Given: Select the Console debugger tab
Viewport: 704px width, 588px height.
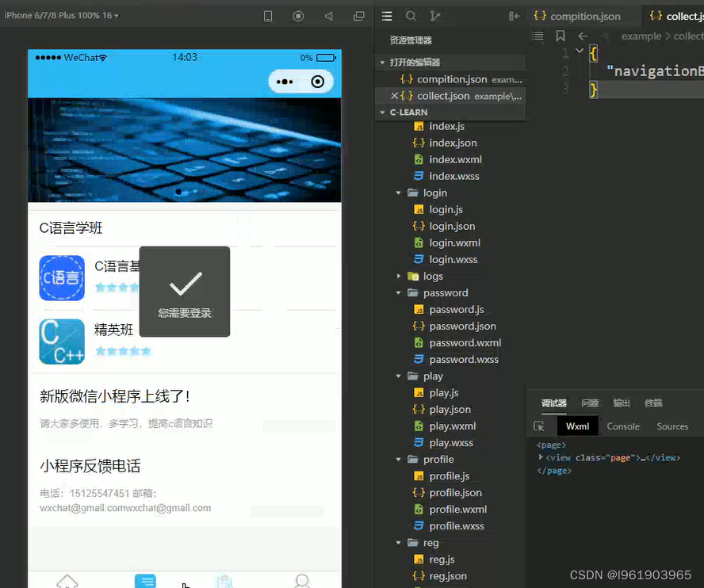Looking at the screenshot, I should pyautogui.click(x=623, y=426).
